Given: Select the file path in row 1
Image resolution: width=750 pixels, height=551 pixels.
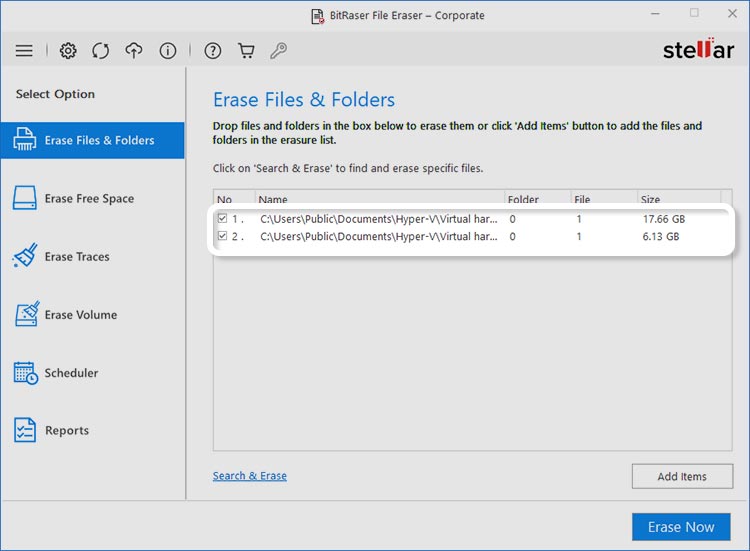Looking at the screenshot, I should point(379,219).
